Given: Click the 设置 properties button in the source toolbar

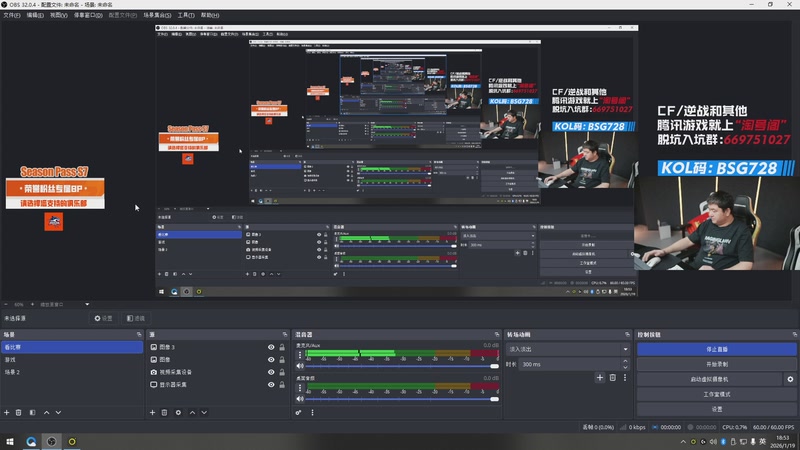Looking at the screenshot, I should pyautogui.click(x=104, y=318).
